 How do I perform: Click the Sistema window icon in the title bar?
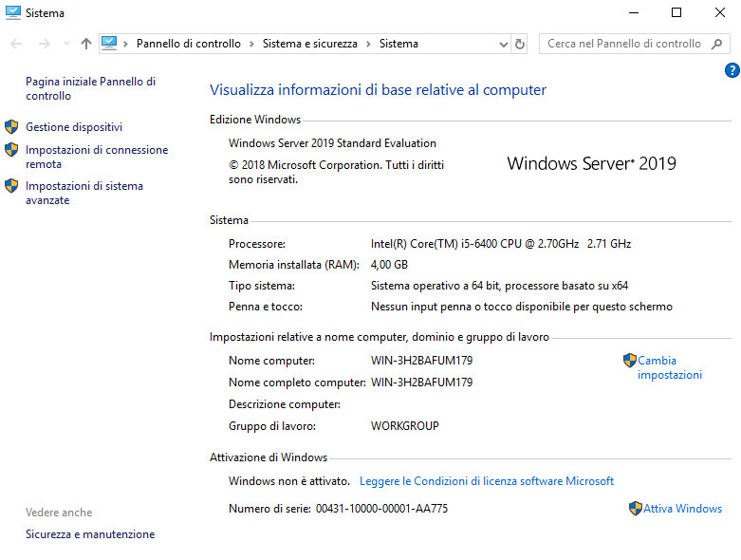click(13, 13)
